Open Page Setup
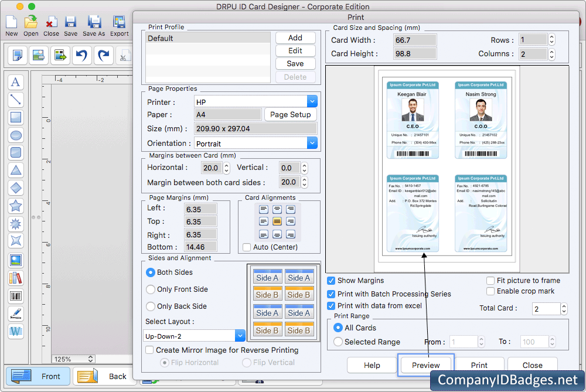 click(x=291, y=115)
